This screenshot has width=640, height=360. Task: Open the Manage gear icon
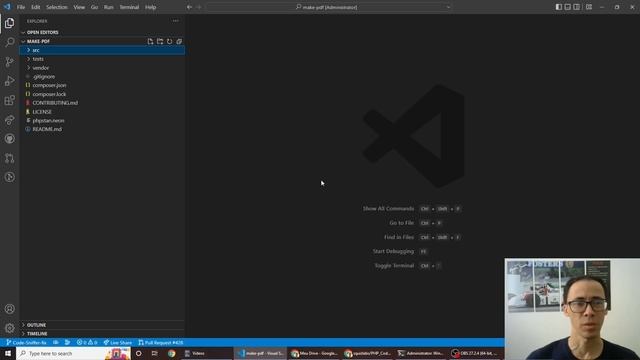[x=9, y=328]
